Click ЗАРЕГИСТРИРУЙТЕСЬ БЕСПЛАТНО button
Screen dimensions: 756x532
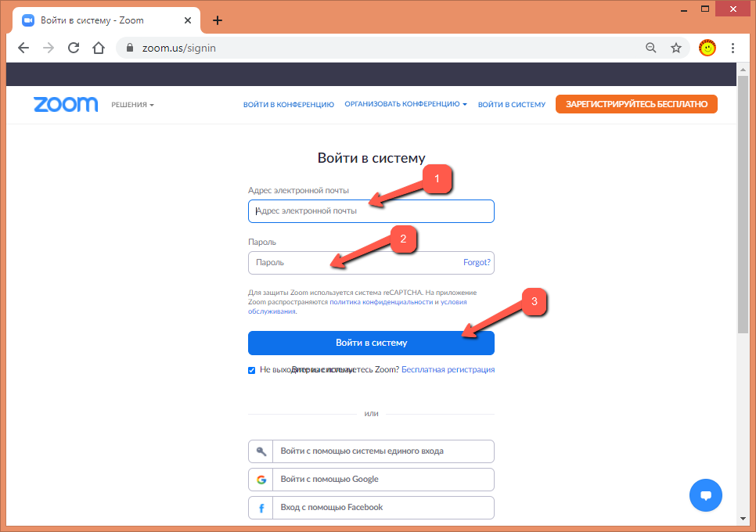pyautogui.click(x=636, y=104)
